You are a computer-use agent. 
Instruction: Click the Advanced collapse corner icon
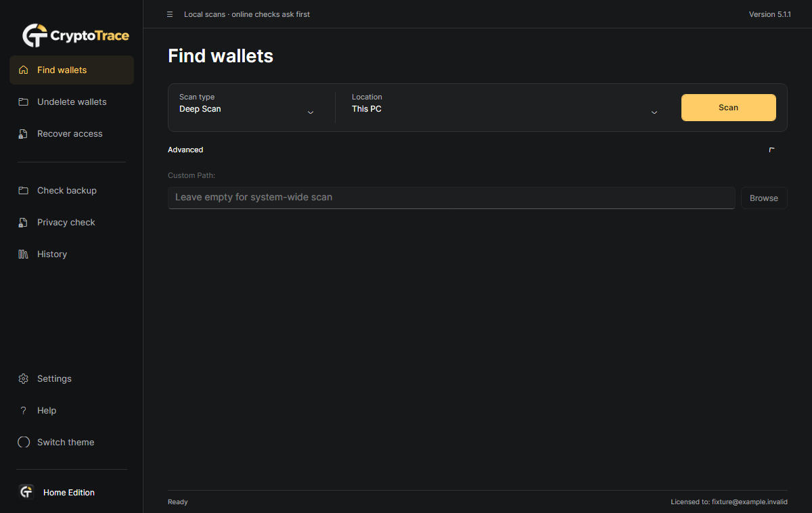pyautogui.click(x=771, y=150)
